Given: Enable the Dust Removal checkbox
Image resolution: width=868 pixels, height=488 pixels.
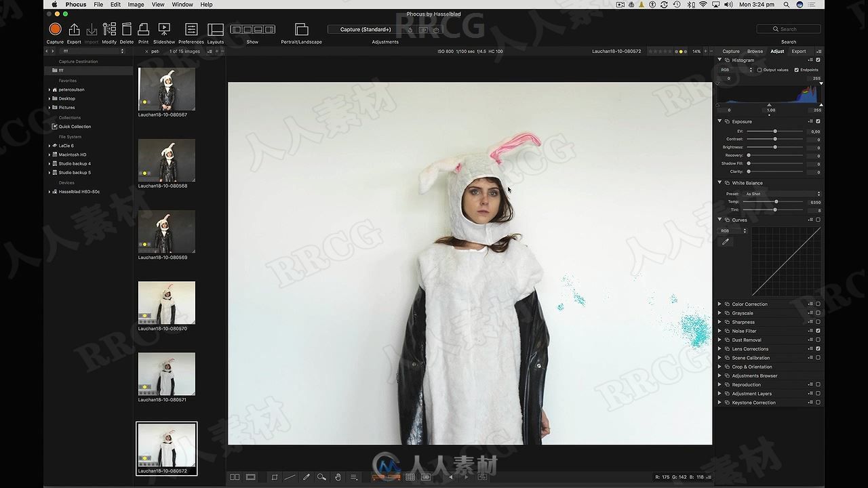Looking at the screenshot, I should click(x=818, y=340).
